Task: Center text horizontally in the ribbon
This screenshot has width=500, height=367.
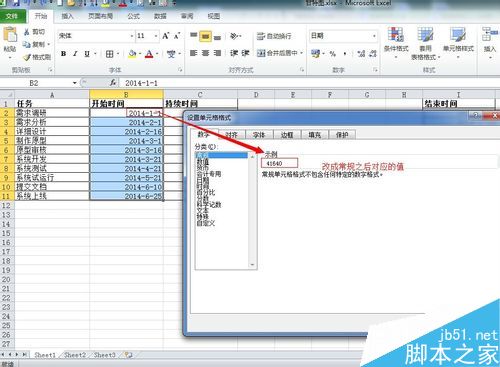Action: 206,53
